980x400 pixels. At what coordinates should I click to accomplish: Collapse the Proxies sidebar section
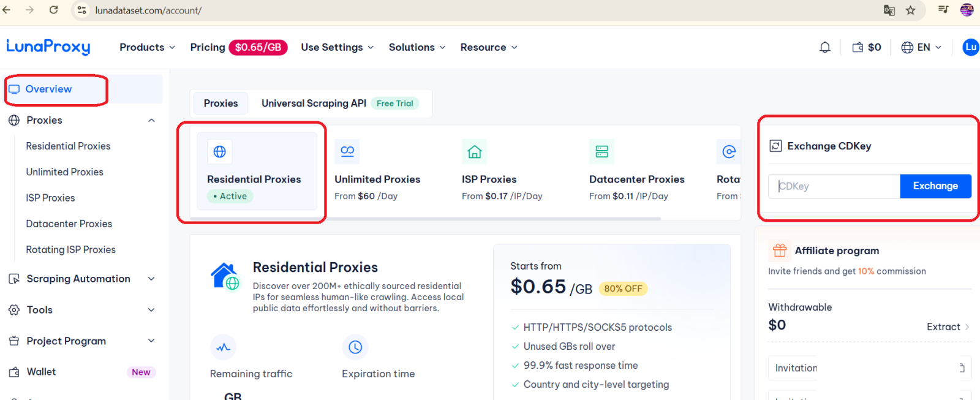[151, 121]
